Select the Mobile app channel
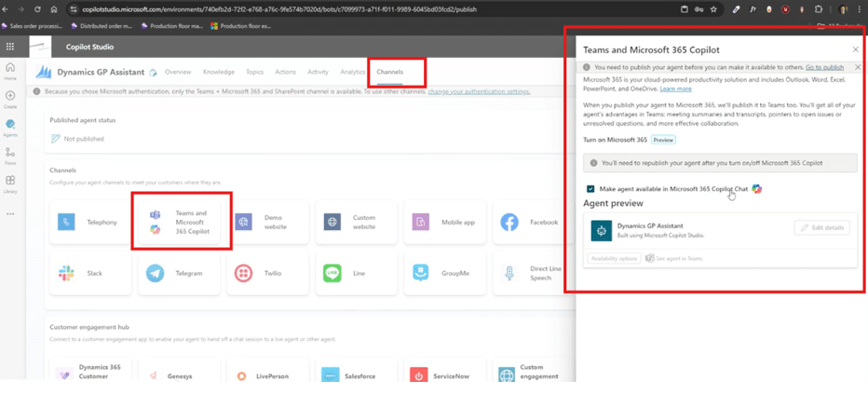The image size is (868, 395). (445, 222)
